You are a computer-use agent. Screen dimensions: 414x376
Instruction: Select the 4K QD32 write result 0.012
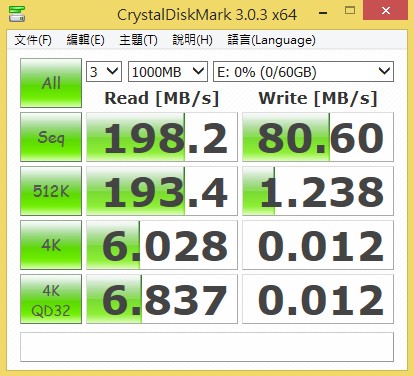pos(318,299)
